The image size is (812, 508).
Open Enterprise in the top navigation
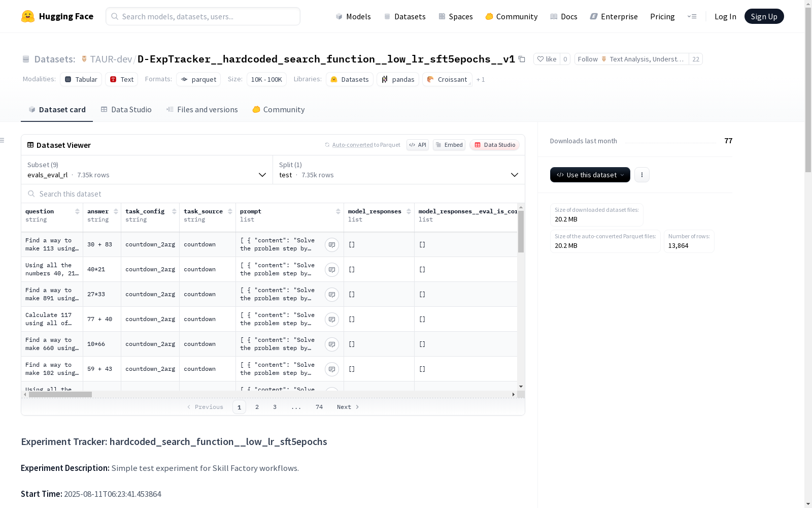pos(614,16)
